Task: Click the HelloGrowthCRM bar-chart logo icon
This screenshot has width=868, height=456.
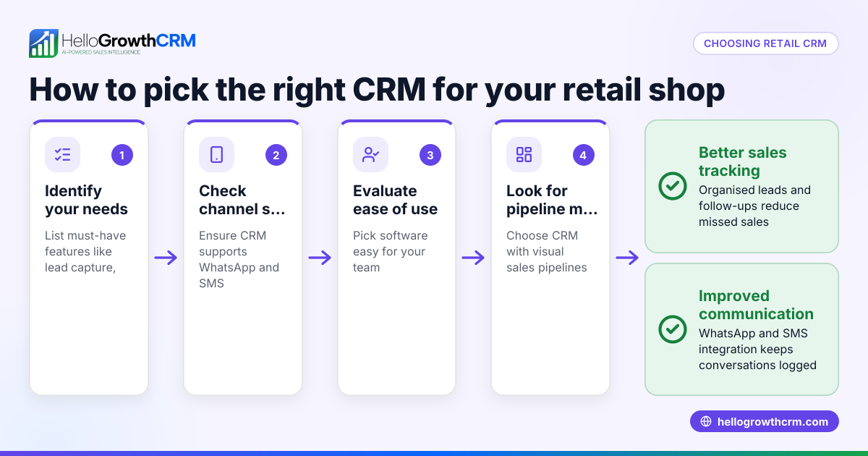Action: tap(43, 43)
